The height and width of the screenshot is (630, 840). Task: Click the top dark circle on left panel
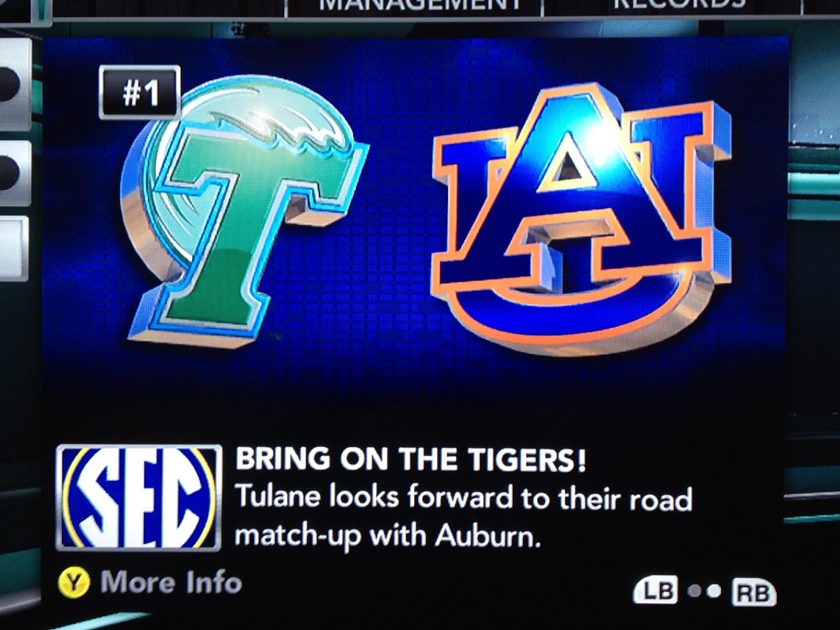point(10,83)
